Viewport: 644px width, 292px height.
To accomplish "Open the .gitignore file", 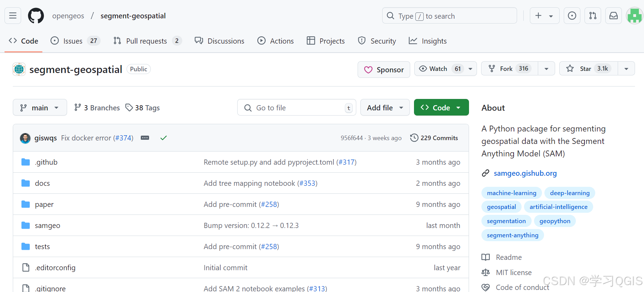I will tap(50, 288).
